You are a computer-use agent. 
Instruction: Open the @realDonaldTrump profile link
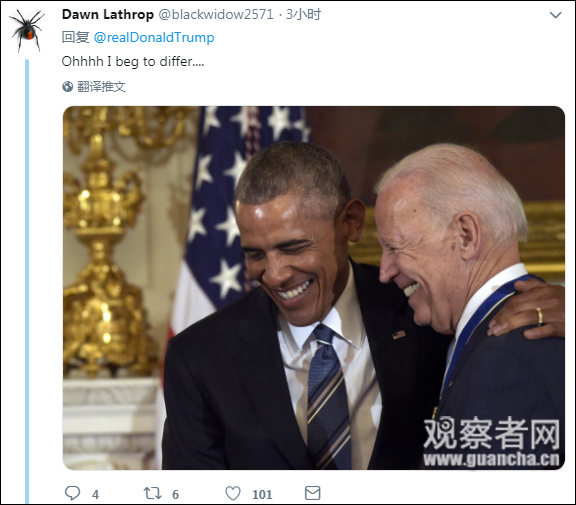tap(154, 37)
